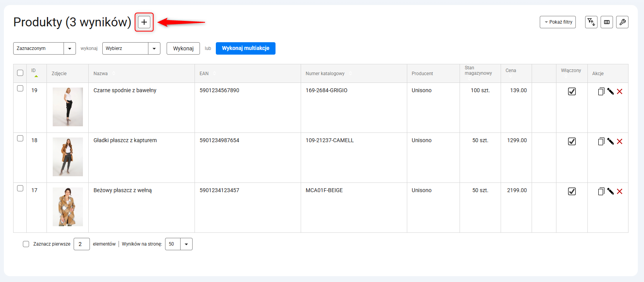Delete product Beżowy płaszcz z wełną
This screenshot has width=644, height=282.
[x=620, y=191]
